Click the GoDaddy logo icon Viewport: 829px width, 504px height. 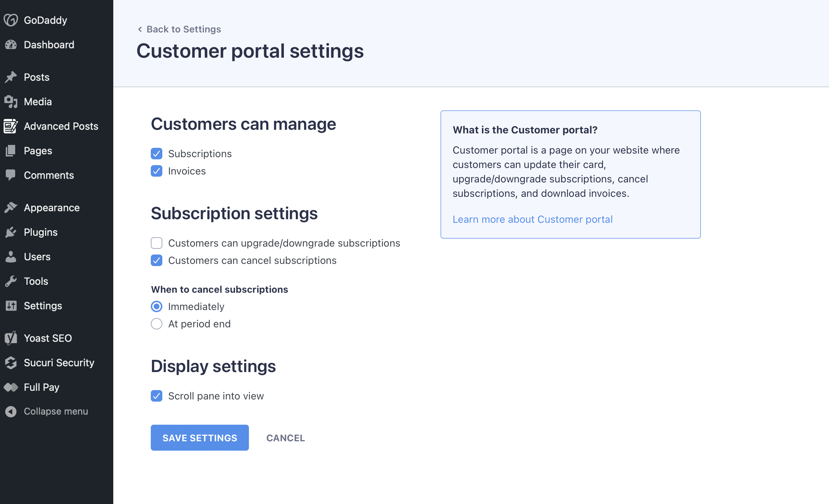[11, 20]
